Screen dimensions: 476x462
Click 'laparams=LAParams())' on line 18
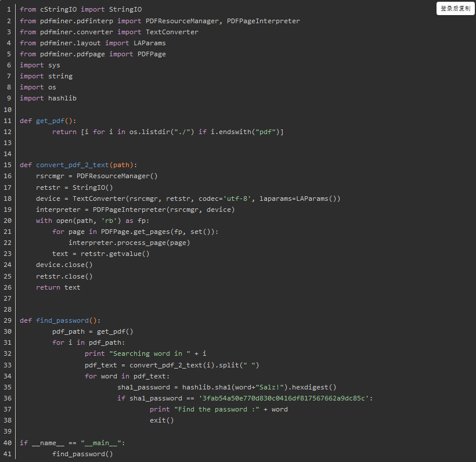point(300,198)
